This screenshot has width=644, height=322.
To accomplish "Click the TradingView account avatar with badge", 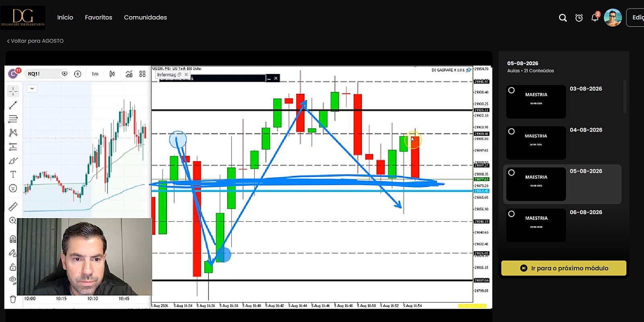I will [x=14, y=73].
